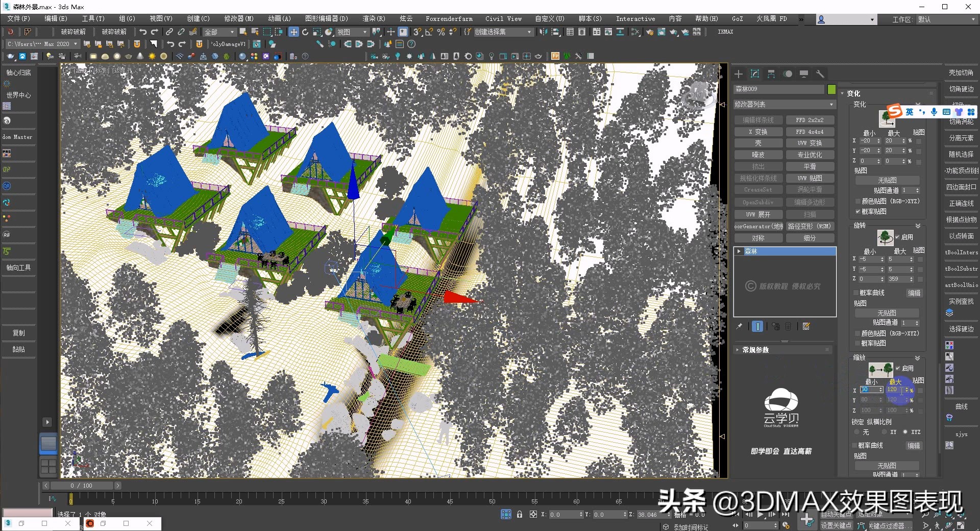Click the green object color swatch beside 森林009
The height and width of the screenshot is (531, 980).
pos(831,89)
